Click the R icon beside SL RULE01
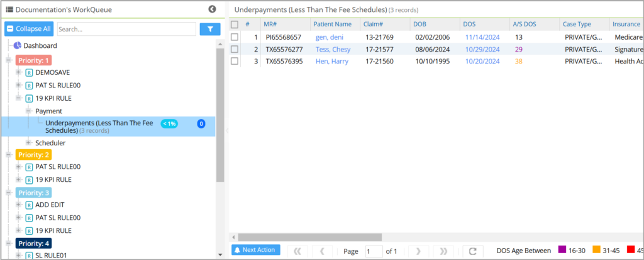 pyautogui.click(x=29, y=256)
